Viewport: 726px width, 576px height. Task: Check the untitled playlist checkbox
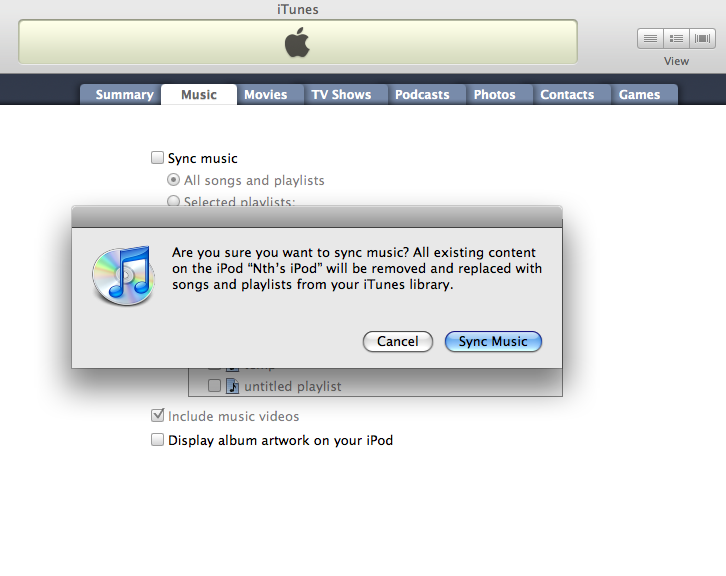214,385
